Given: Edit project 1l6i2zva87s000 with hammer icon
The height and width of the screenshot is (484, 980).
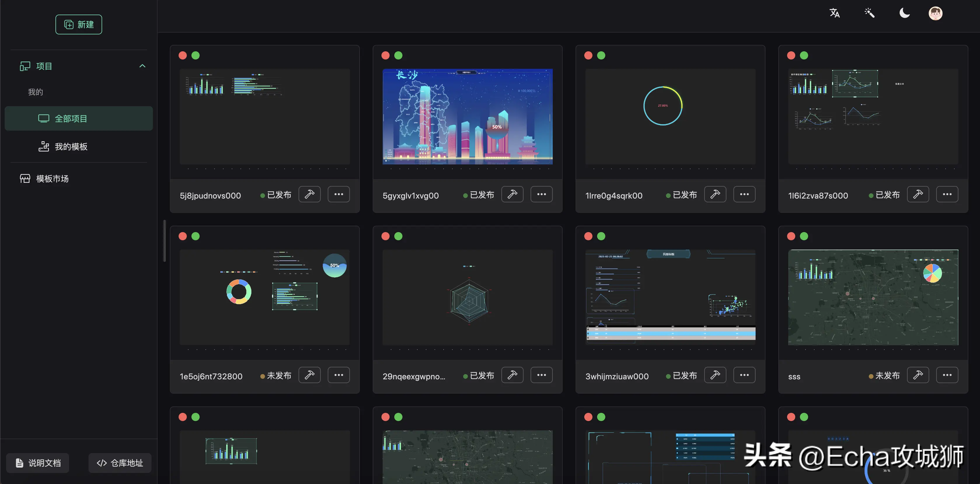Looking at the screenshot, I should click(918, 194).
